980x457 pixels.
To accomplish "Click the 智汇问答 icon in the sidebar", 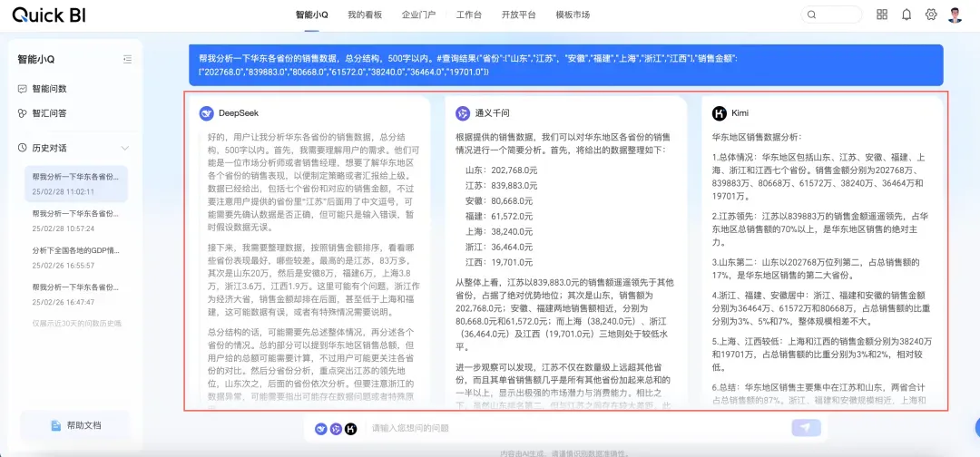I will click(x=23, y=113).
